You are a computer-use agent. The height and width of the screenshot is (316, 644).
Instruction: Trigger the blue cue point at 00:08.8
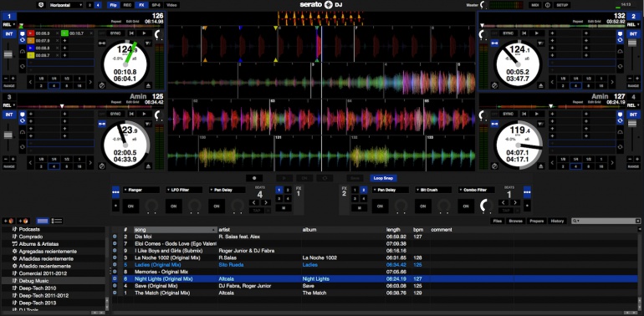[31, 48]
